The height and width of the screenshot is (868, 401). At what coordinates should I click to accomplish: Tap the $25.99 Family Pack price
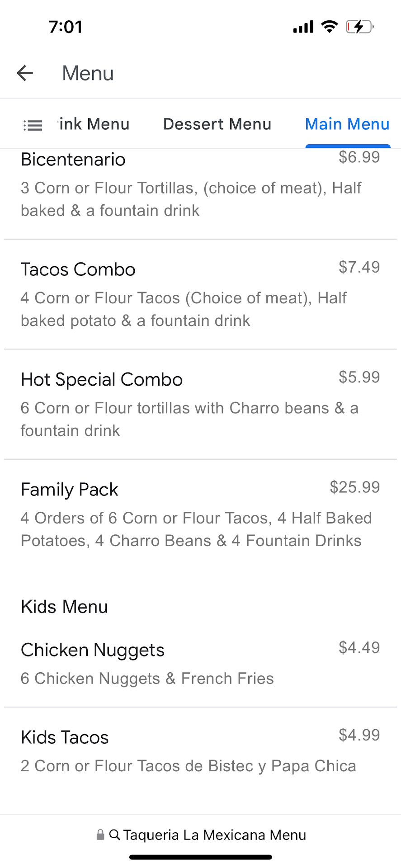coord(354,487)
